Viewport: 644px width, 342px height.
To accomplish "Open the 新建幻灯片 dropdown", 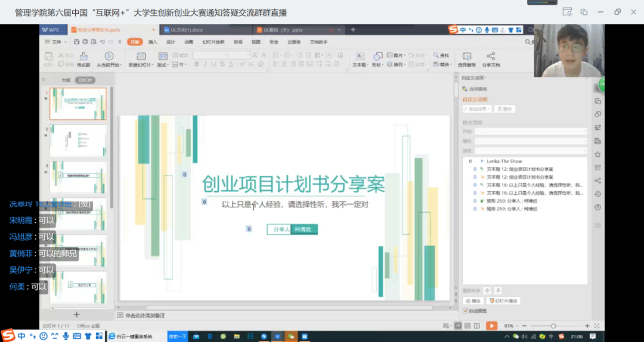I will coord(140,64).
